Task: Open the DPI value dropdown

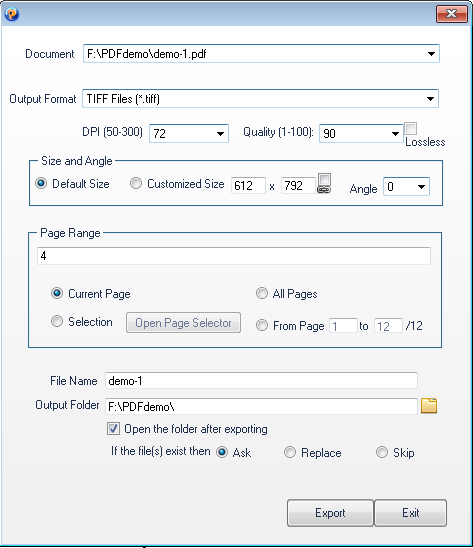Action: pyautogui.click(x=220, y=134)
